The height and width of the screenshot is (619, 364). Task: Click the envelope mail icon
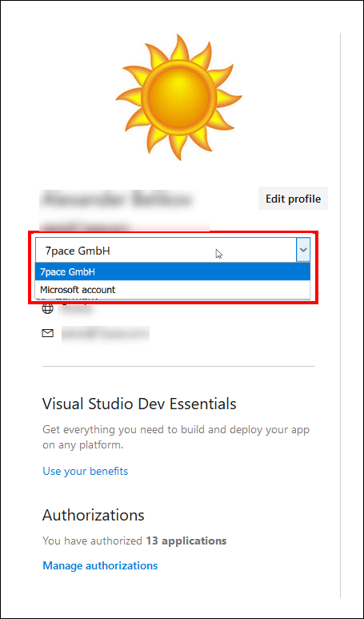(x=48, y=334)
